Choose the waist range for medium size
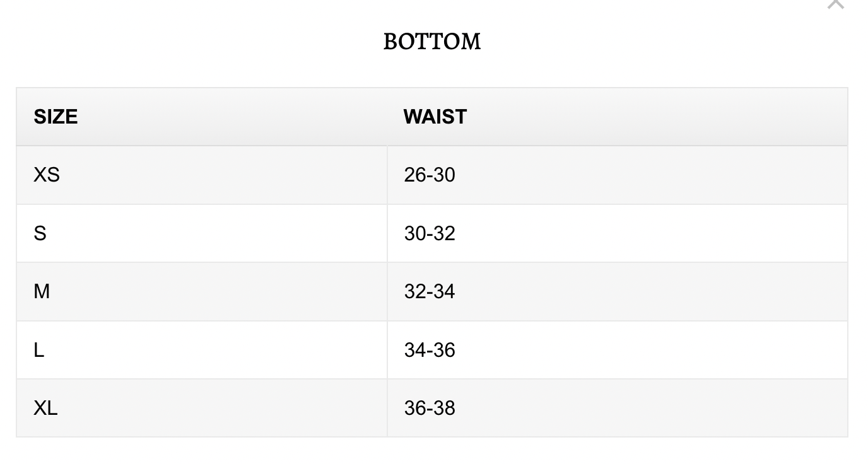 pos(429,291)
